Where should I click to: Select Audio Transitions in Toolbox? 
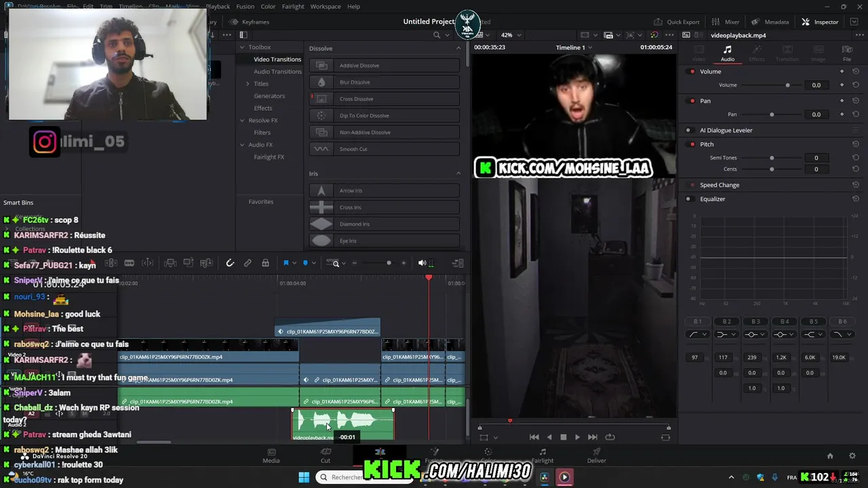(277, 72)
